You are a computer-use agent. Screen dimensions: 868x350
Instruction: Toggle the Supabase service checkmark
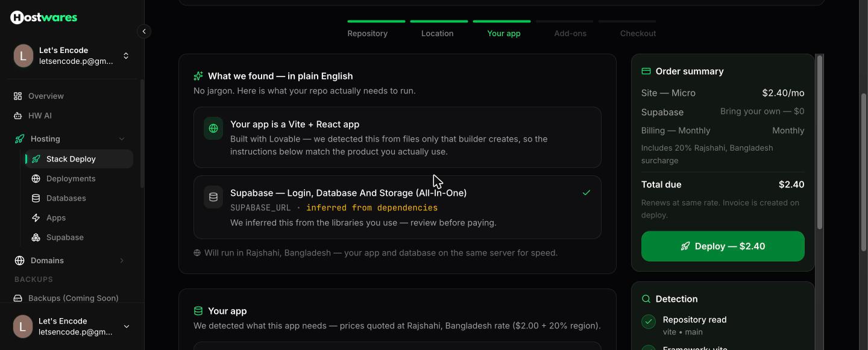tap(587, 193)
